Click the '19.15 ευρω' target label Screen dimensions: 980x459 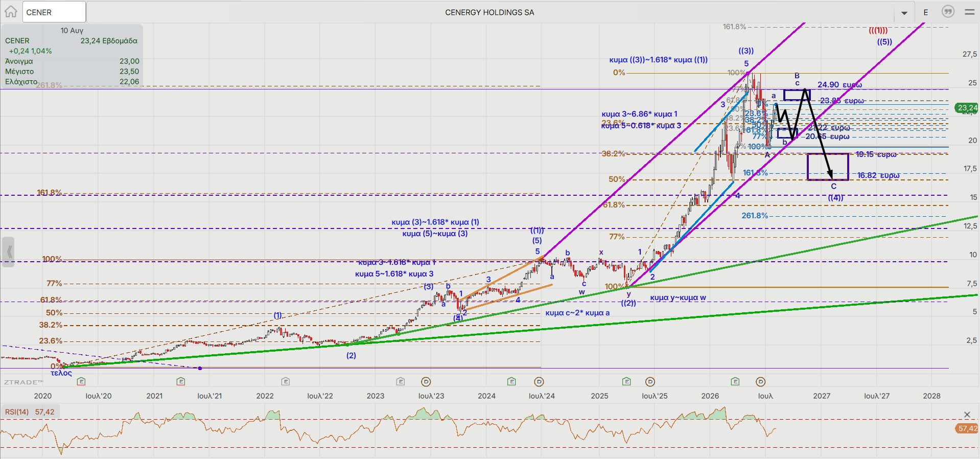pos(876,154)
